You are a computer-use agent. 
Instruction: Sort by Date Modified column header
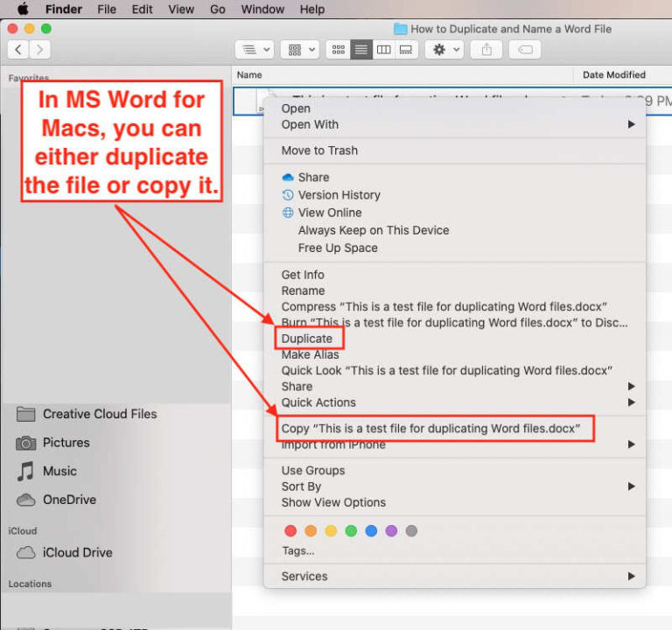[613, 75]
